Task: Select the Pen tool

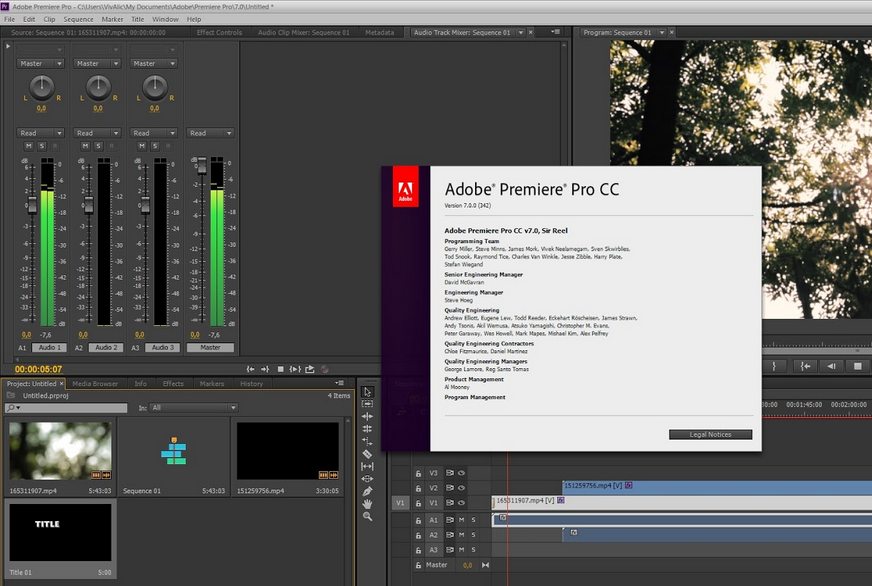Action: (x=367, y=491)
